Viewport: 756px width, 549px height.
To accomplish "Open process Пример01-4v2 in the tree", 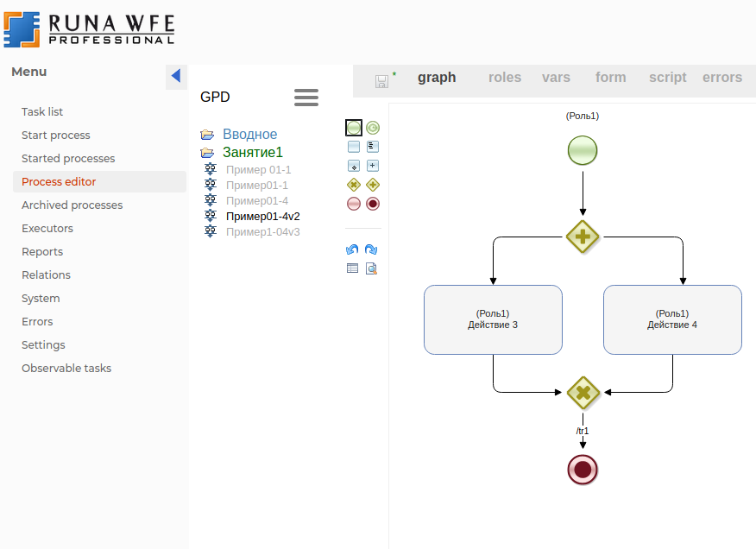I will [262, 217].
